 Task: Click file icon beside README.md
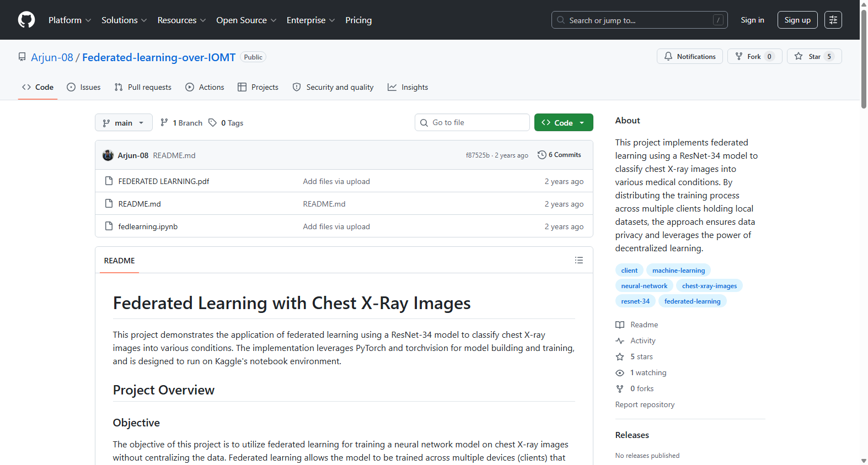109,203
